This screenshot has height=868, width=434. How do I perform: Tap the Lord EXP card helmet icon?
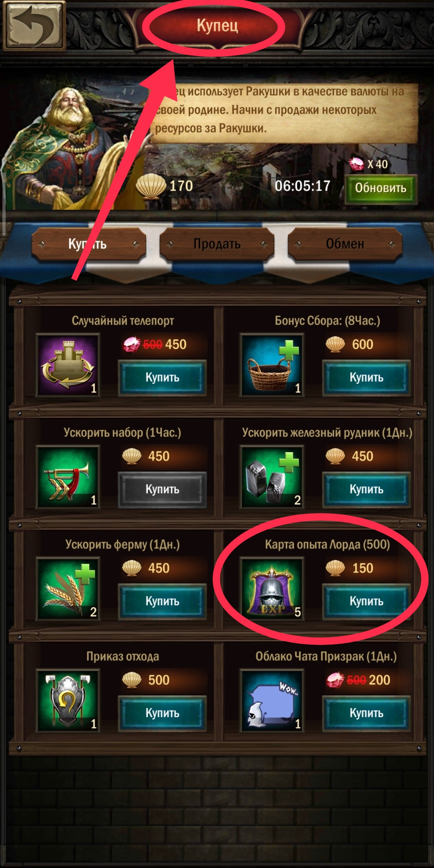[x=272, y=589]
